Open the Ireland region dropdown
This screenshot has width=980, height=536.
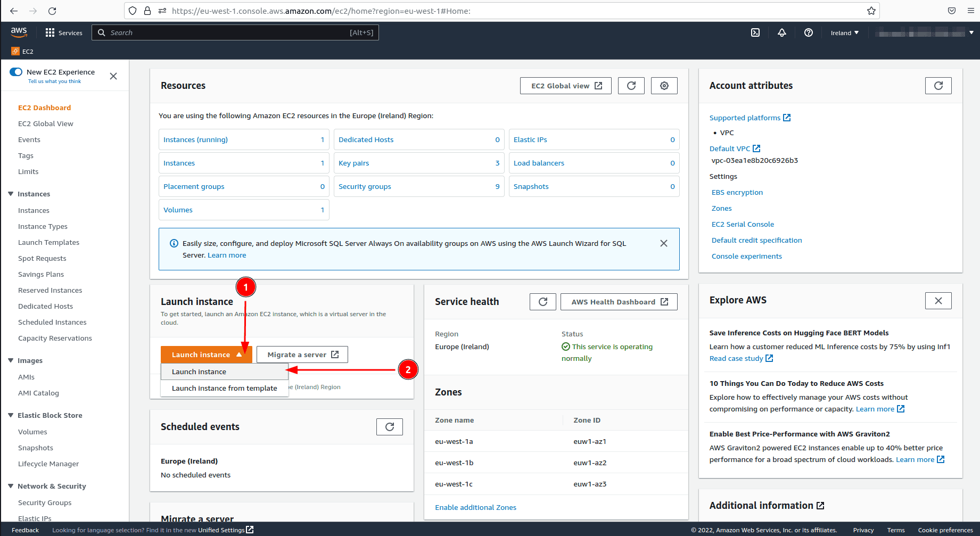pos(845,33)
